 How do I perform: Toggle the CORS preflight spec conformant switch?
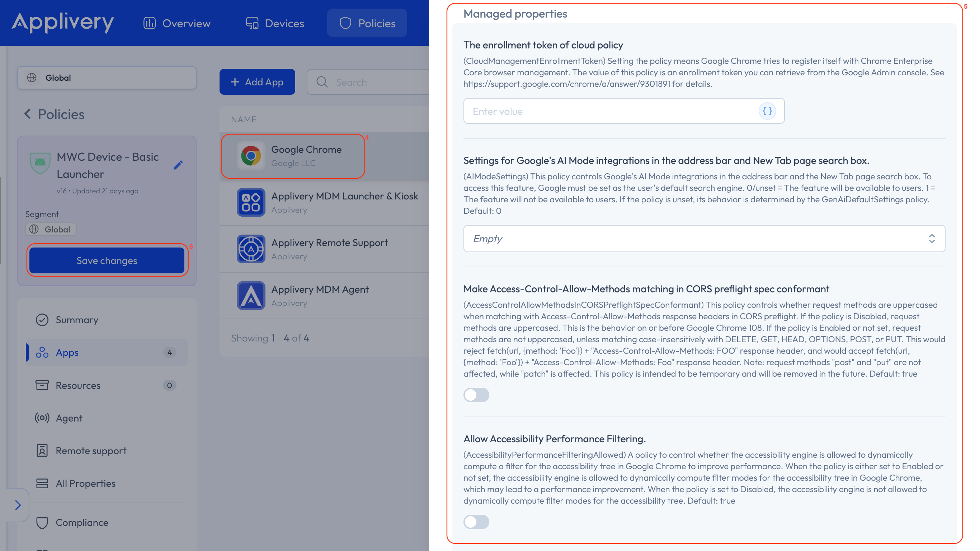point(476,395)
